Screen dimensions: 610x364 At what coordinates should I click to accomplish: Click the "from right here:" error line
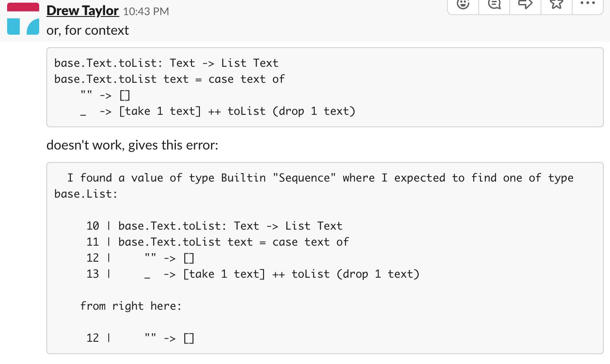click(x=130, y=306)
